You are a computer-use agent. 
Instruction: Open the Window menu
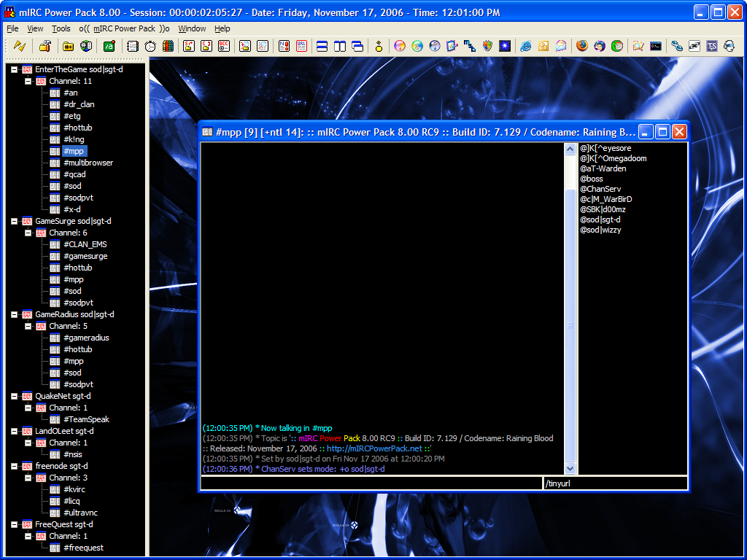click(192, 28)
